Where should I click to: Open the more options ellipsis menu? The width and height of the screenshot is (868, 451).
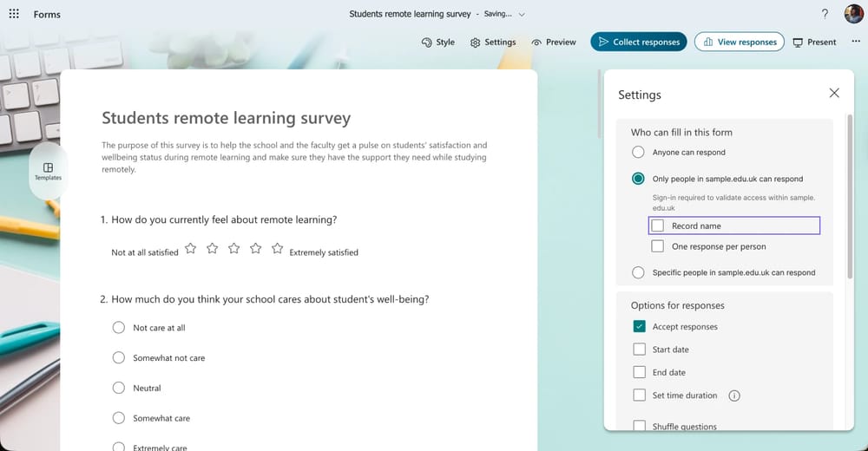click(x=856, y=42)
